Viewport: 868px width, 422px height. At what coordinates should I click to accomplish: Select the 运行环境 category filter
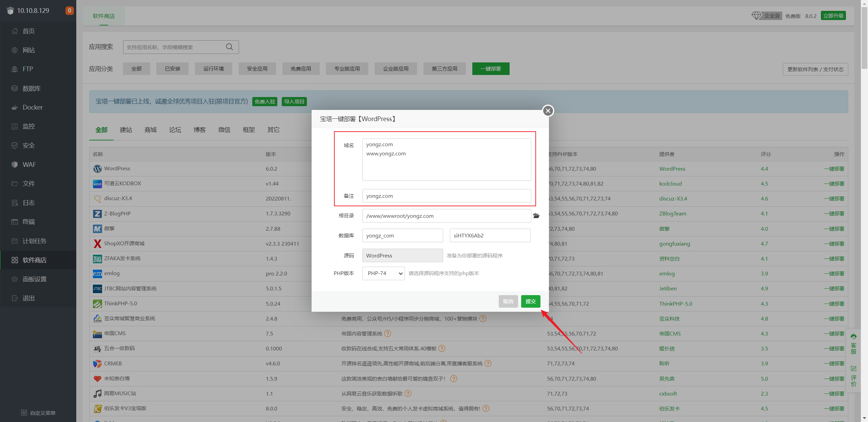click(x=214, y=69)
